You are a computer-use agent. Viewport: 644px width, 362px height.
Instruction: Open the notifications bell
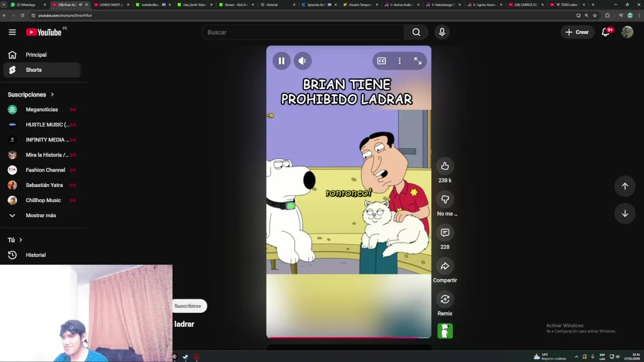click(606, 32)
